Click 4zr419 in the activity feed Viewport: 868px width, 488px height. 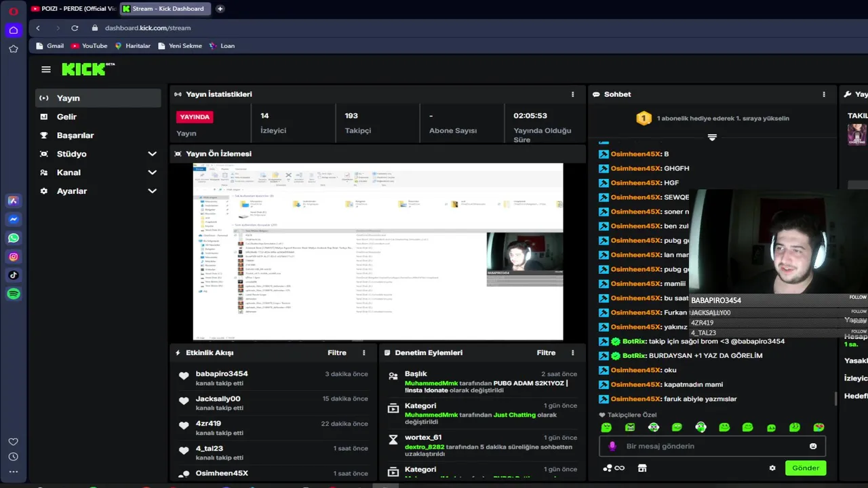point(208,424)
